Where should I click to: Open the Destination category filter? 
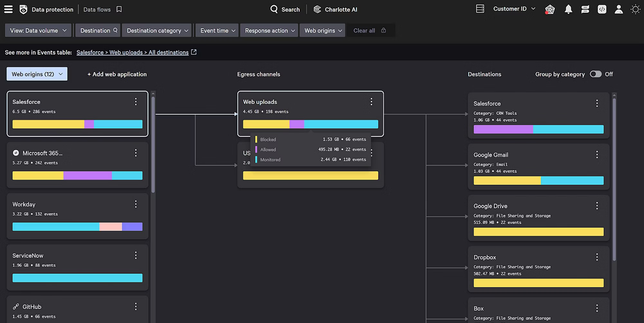pos(157,31)
